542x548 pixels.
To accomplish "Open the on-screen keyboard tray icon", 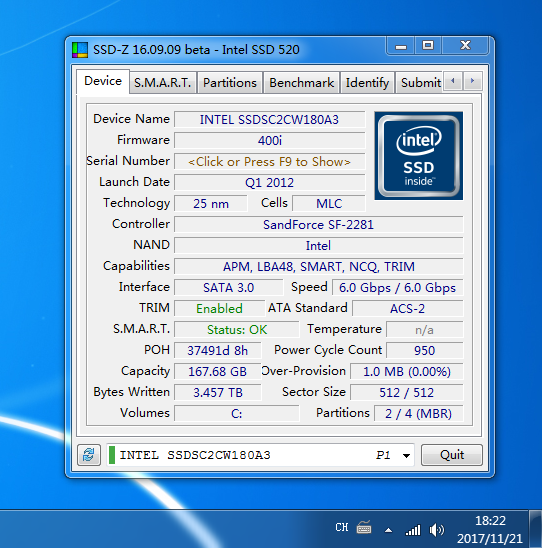I will (364, 527).
